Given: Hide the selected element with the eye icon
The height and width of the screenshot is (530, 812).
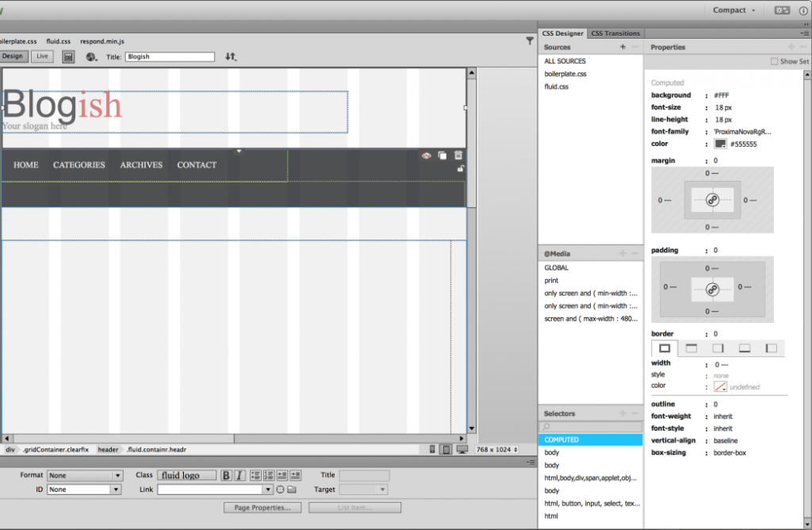Looking at the screenshot, I should (426, 156).
